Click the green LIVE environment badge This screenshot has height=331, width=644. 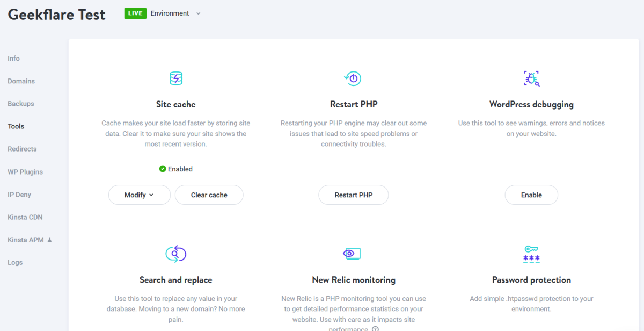point(135,13)
